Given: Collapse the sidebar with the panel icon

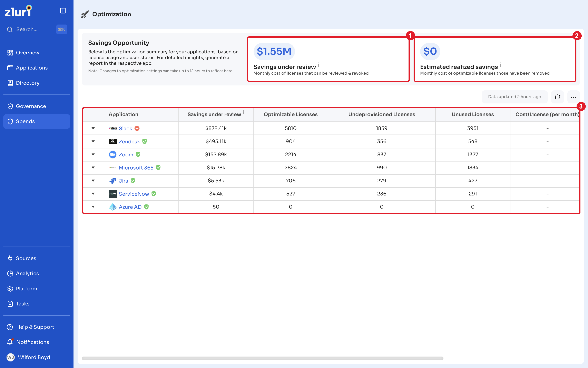Looking at the screenshot, I should click(63, 11).
